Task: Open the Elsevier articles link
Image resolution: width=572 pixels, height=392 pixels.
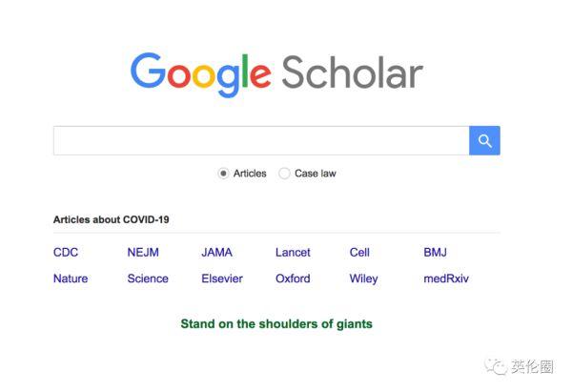Action: (x=222, y=279)
